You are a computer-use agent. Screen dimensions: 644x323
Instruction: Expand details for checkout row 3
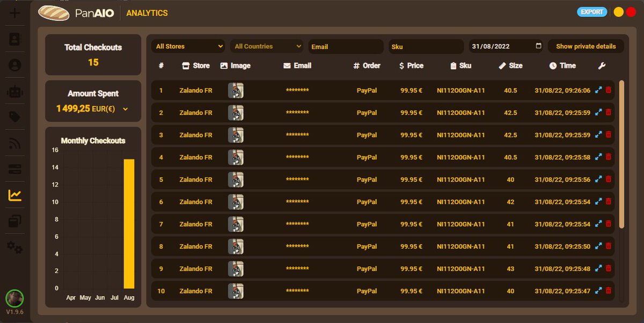(598, 135)
